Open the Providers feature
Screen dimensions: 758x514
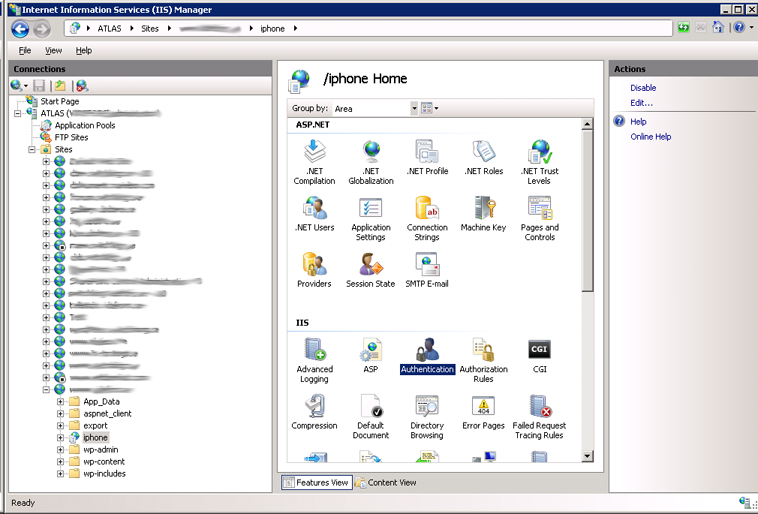coord(314,270)
